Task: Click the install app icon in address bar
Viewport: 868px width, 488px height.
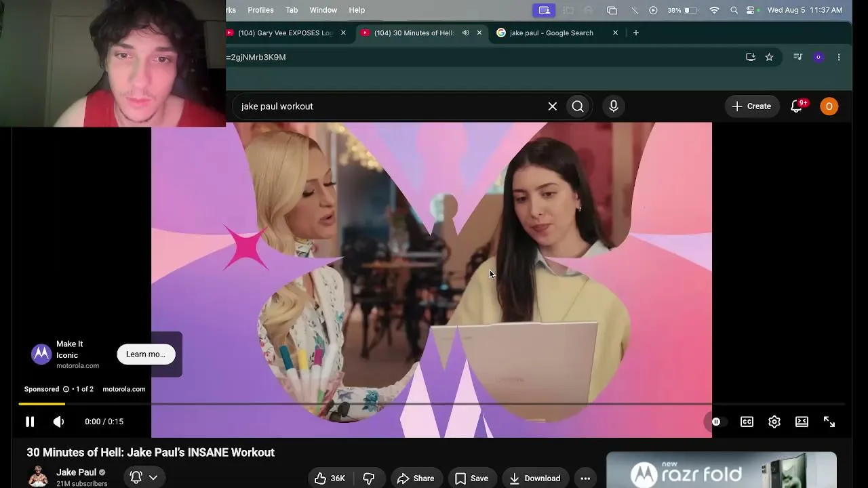Action: (751, 58)
